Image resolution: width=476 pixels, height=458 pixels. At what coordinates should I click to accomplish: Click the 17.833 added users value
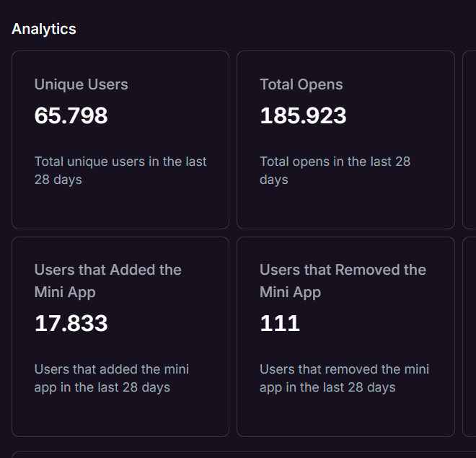(x=71, y=323)
